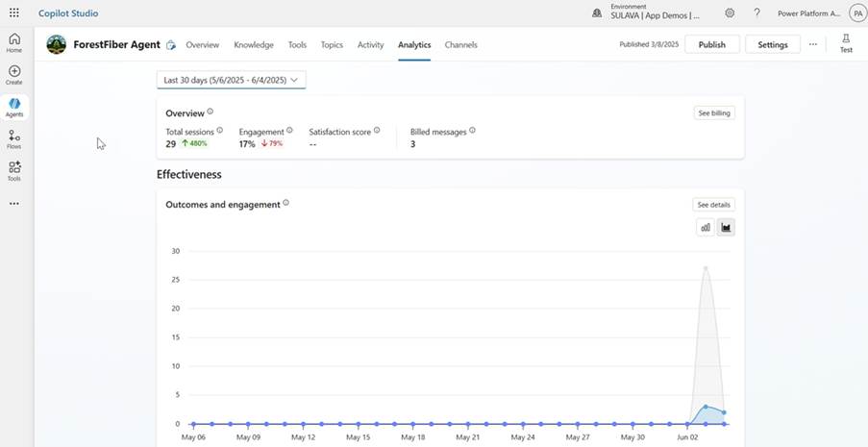This screenshot has height=447, width=868.
Task: Open the app launcher waffle icon
Action: 13,13
